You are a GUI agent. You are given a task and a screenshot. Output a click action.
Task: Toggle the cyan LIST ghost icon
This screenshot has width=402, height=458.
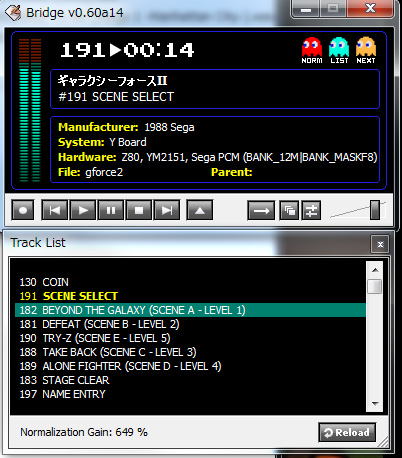point(339,50)
